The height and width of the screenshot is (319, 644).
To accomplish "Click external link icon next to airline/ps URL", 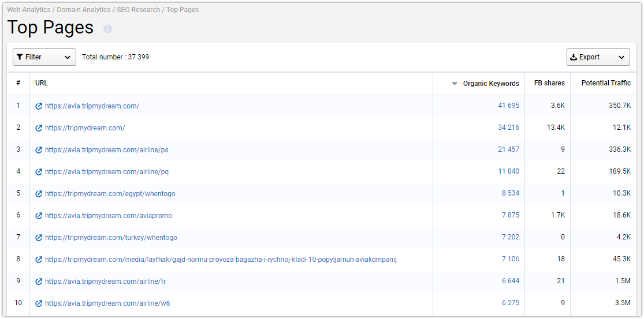I will coord(39,149).
